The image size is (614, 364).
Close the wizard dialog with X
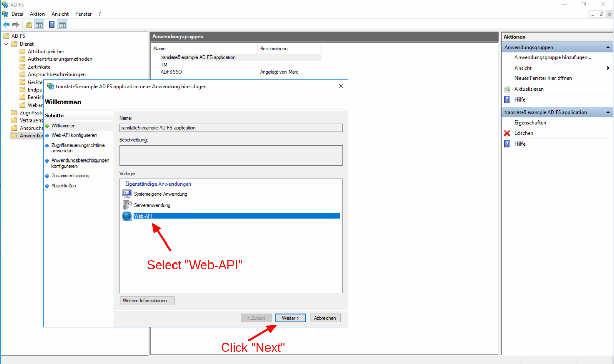[x=341, y=86]
